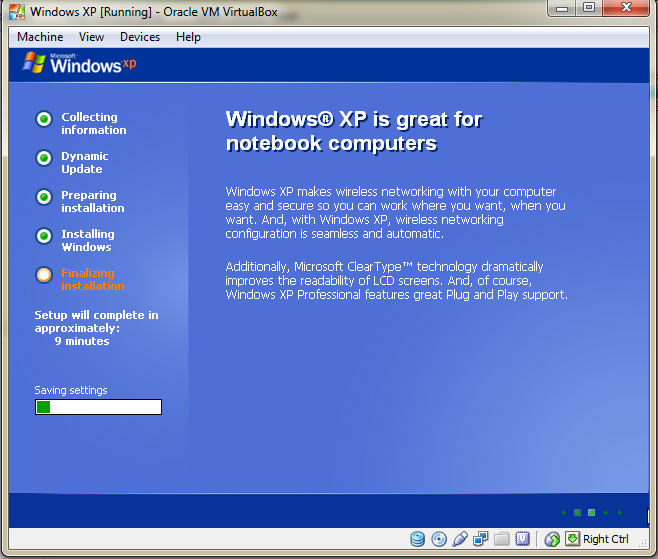Click the 'great for notebook computers' heading

pos(354,131)
